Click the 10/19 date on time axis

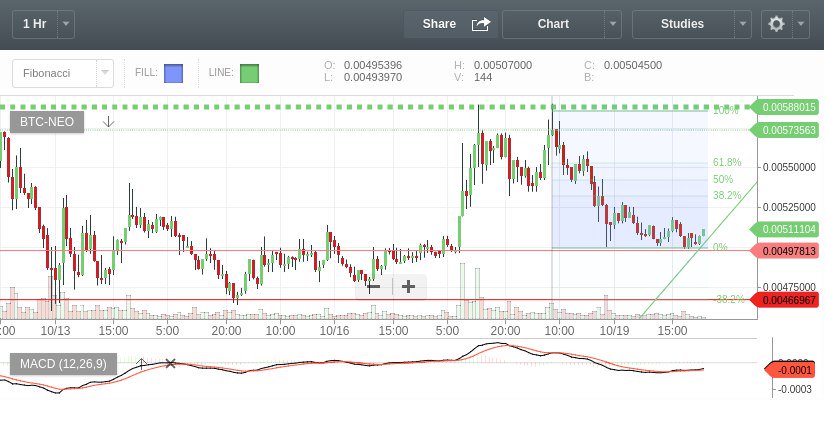[615, 331]
